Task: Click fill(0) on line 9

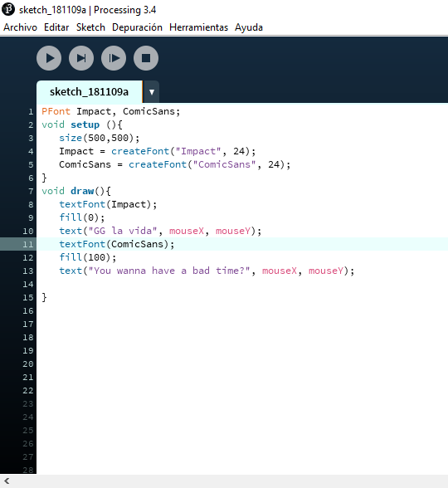Action: click(79, 217)
